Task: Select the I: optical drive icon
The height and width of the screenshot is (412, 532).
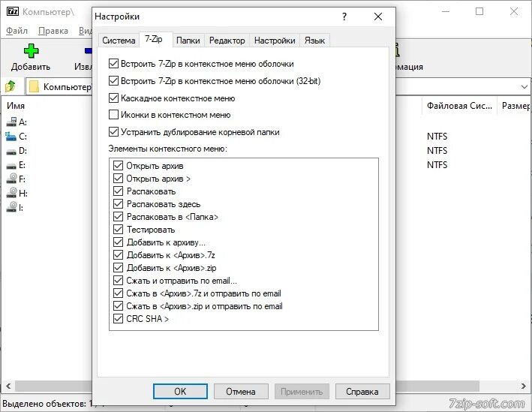Action: [11, 207]
